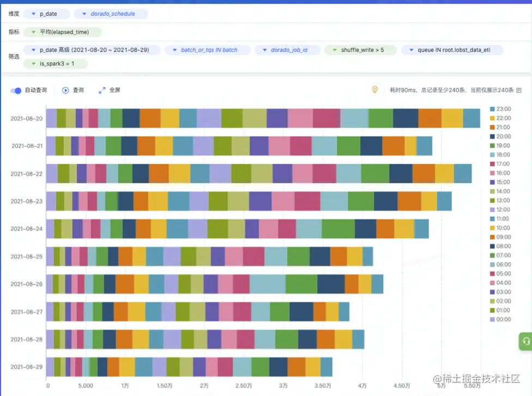Click the green headset support icon
Screen dimensions: 532x396
[525, 341]
